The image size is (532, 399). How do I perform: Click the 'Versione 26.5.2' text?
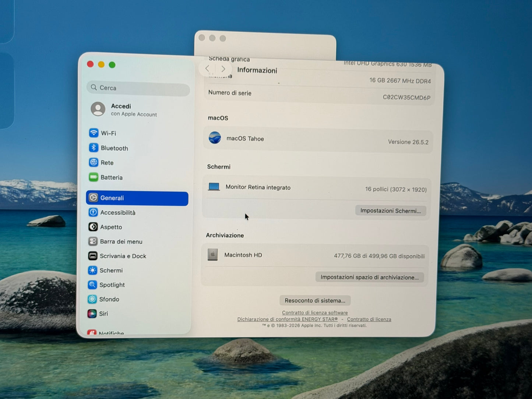click(408, 142)
